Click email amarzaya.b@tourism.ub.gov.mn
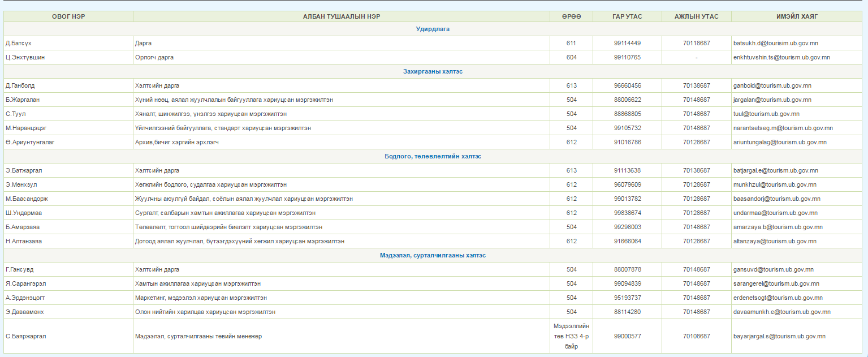The height and width of the screenshot is (357, 868). (x=778, y=227)
